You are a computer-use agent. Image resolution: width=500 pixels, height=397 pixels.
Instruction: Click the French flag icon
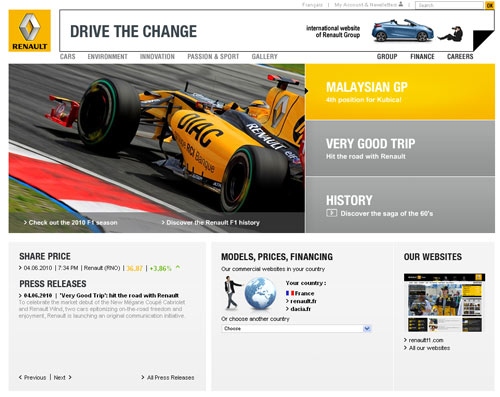coord(290,293)
